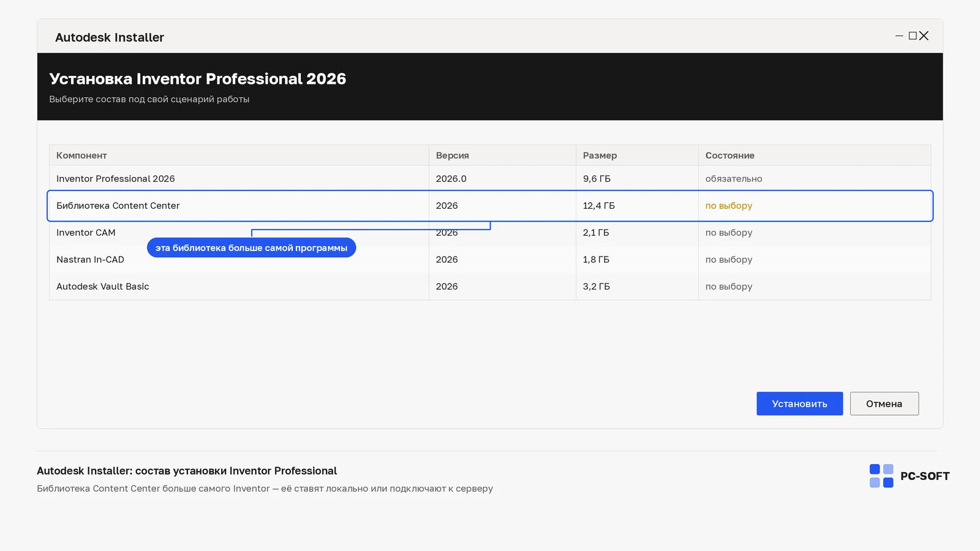Maximize the Autodesk Installer window
Image resolution: width=980 pixels, height=551 pixels.
point(913,36)
